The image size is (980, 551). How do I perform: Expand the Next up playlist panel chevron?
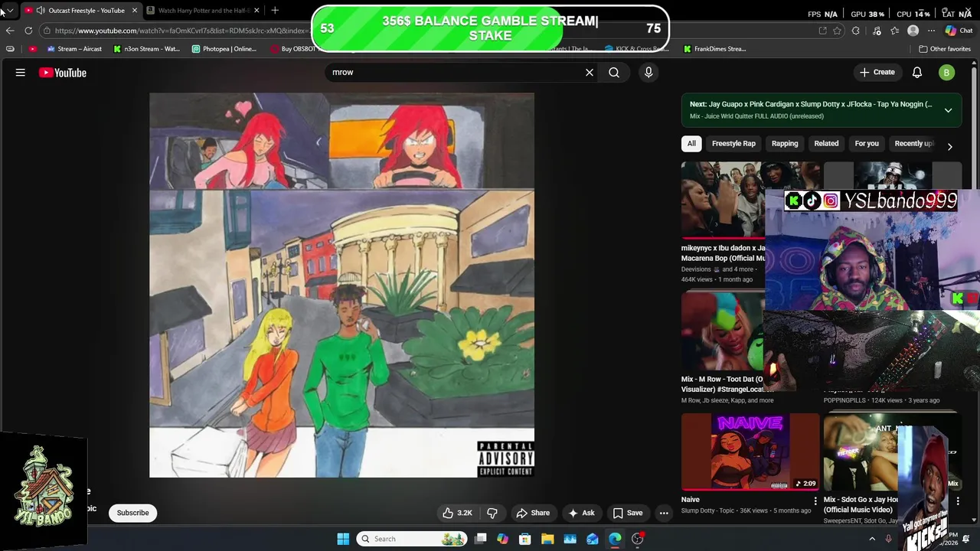click(x=948, y=110)
